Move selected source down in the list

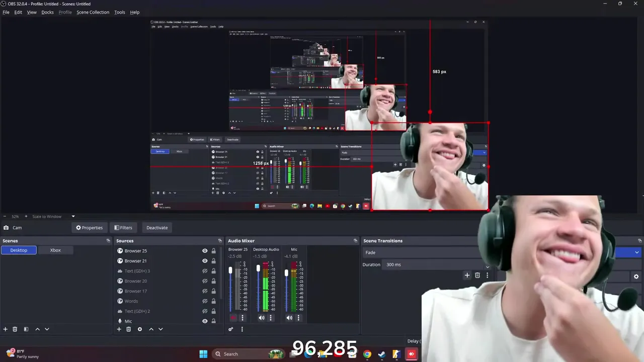click(160, 329)
